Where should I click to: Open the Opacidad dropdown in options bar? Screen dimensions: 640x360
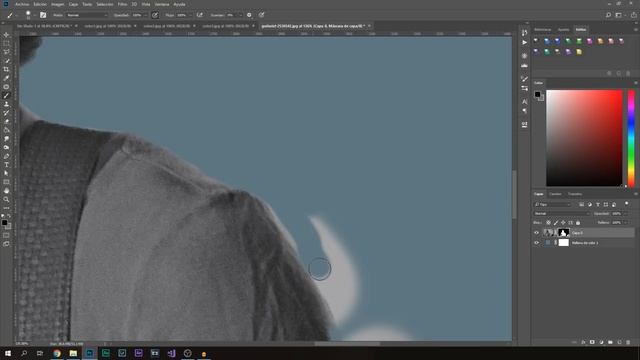[145, 15]
